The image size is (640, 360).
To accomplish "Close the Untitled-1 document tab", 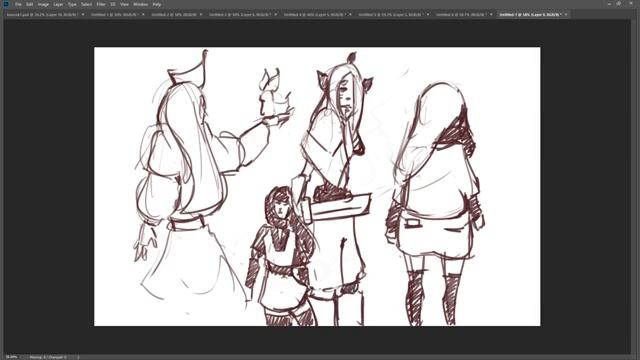I will (x=143, y=14).
